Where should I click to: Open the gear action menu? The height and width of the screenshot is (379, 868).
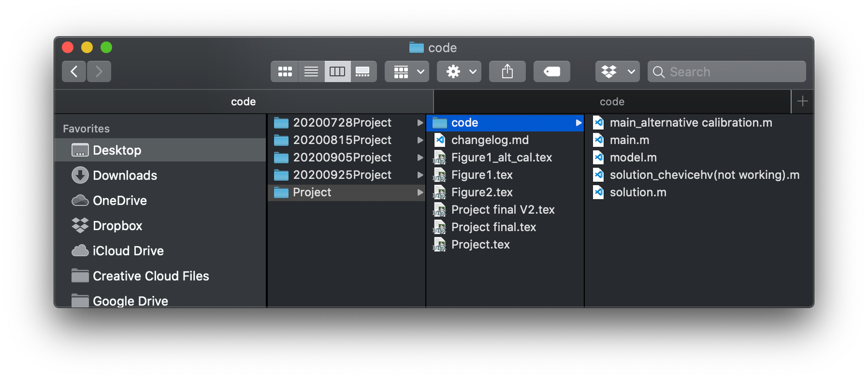[x=459, y=71]
